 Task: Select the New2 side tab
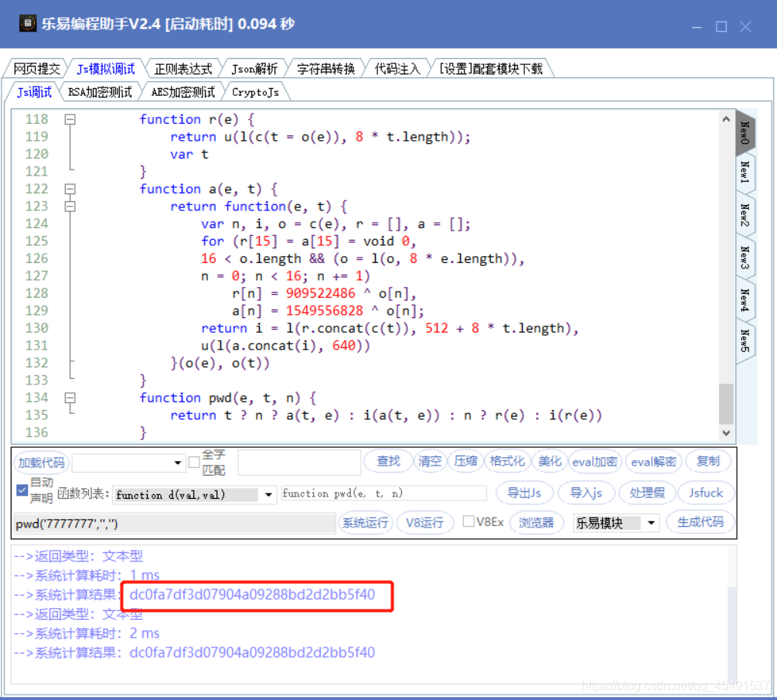coord(745,215)
